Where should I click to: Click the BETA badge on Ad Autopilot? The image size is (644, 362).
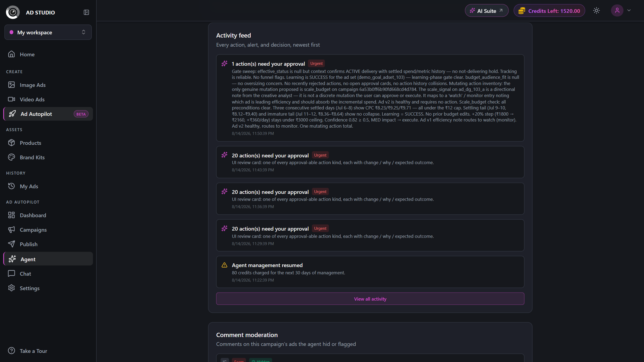(x=81, y=114)
